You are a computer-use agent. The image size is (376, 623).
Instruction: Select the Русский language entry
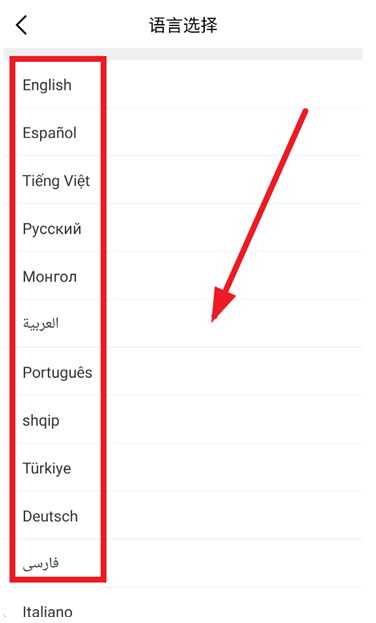click(183, 228)
